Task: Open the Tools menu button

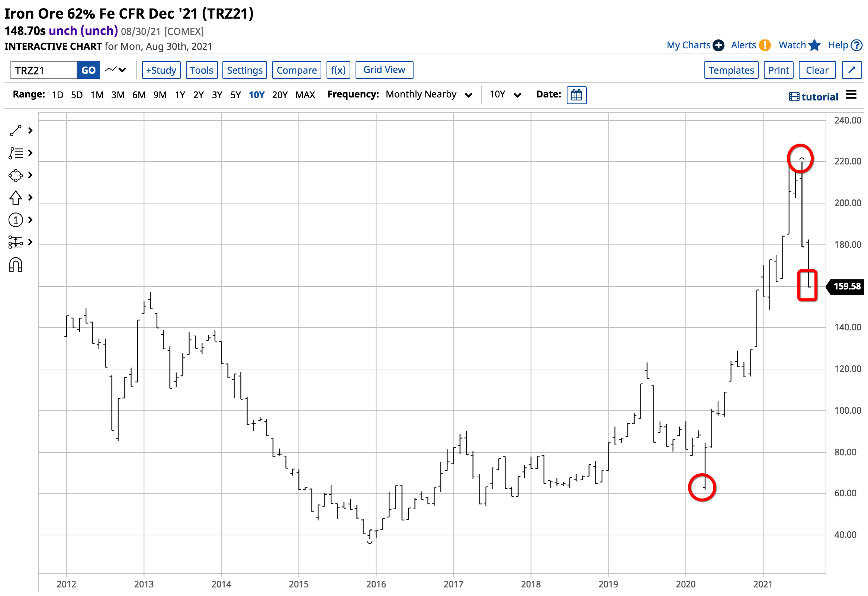Action: pos(202,70)
